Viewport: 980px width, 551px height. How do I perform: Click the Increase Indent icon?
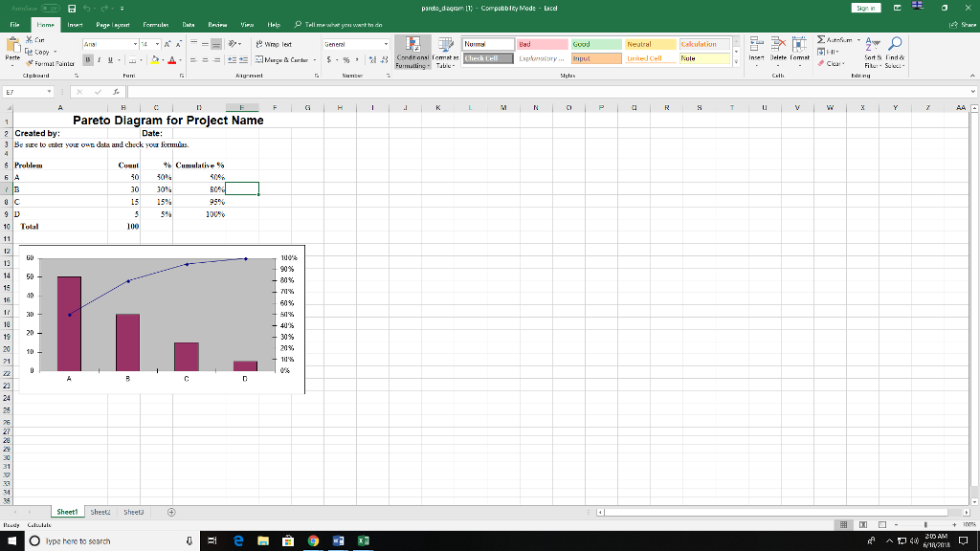point(243,60)
